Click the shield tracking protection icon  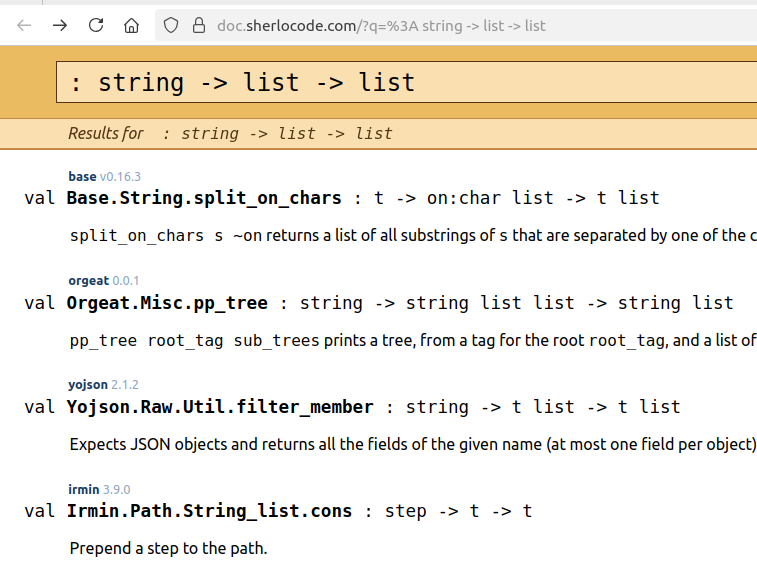(x=172, y=25)
